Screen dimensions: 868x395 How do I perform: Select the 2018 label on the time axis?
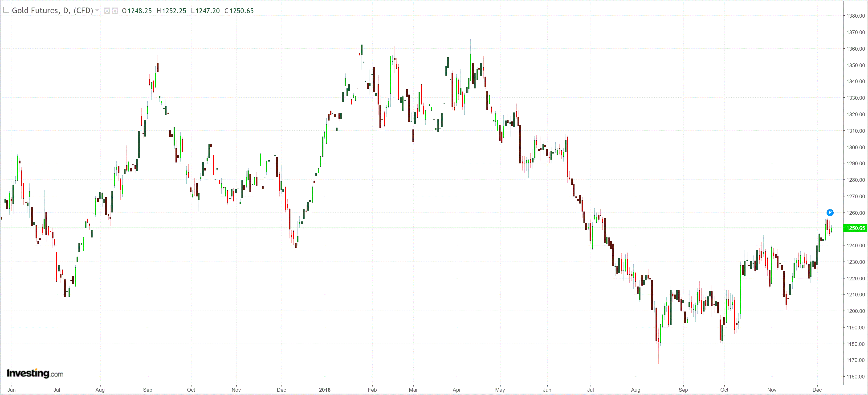tap(325, 390)
